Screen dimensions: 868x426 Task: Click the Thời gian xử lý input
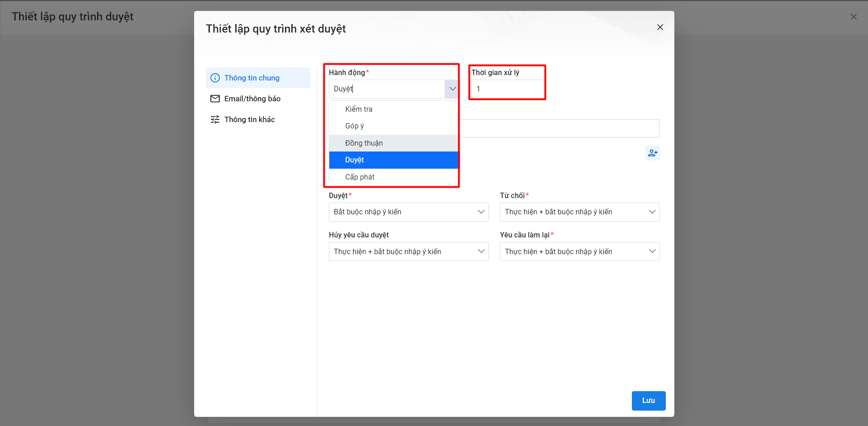tap(508, 89)
